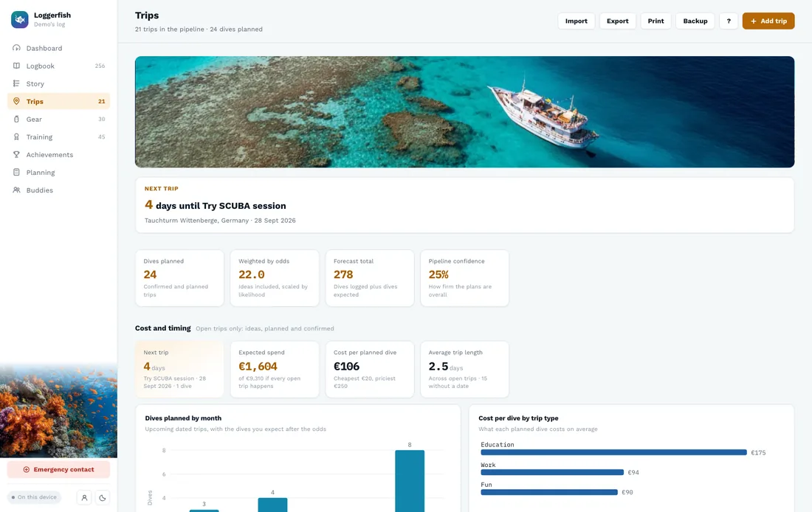Navigate to Training
Image resolution: width=812 pixels, height=512 pixels.
click(x=58, y=136)
